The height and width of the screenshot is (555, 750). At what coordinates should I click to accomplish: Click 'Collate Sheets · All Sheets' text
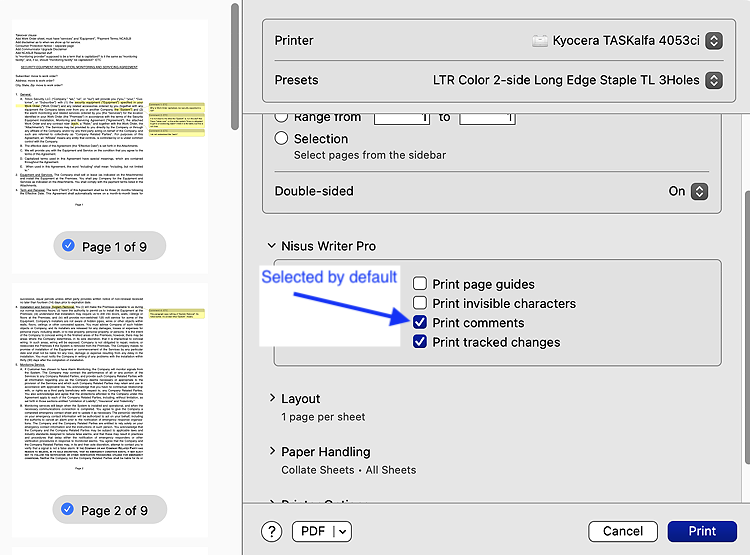point(348,470)
